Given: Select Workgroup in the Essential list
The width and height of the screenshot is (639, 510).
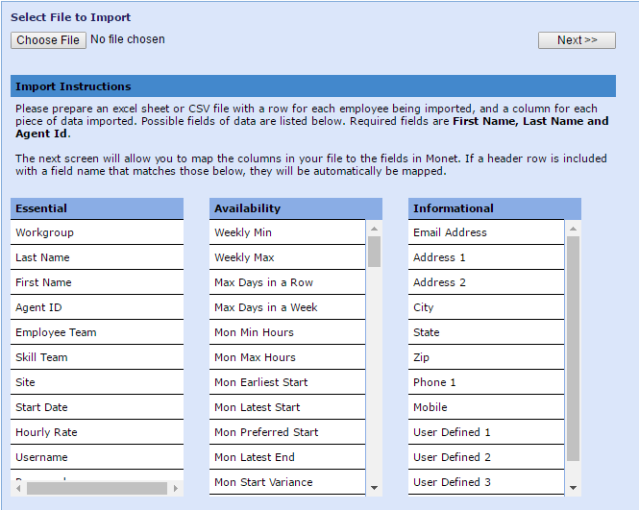Looking at the screenshot, I should tap(96, 233).
